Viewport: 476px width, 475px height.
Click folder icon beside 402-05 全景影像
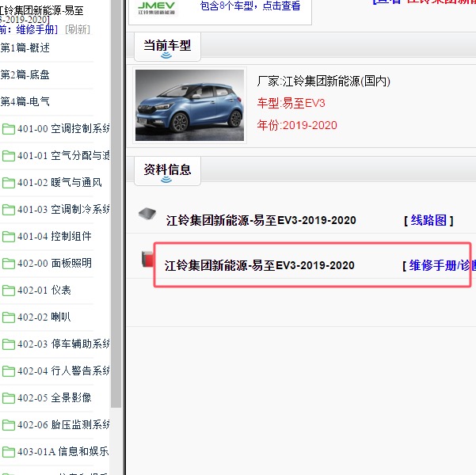coord(9,398)
